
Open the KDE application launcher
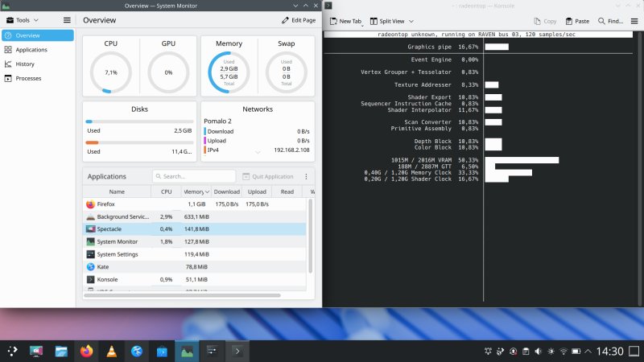click(11, 352)
